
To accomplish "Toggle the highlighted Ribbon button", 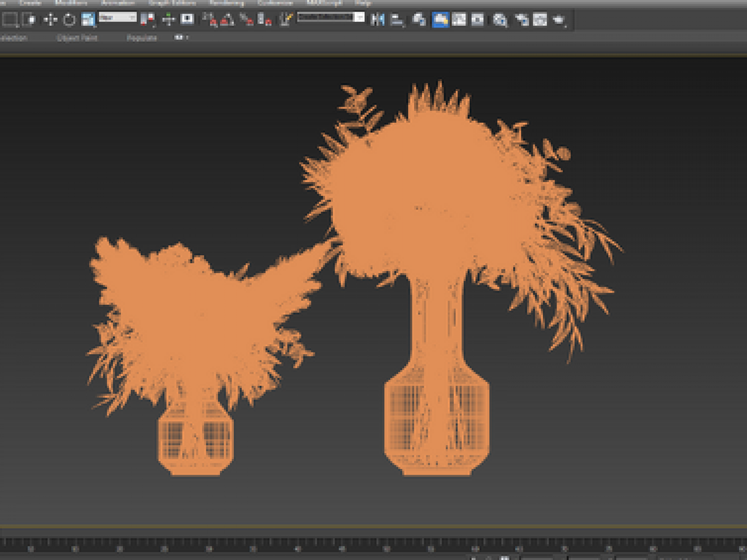I will coord(440,20).
